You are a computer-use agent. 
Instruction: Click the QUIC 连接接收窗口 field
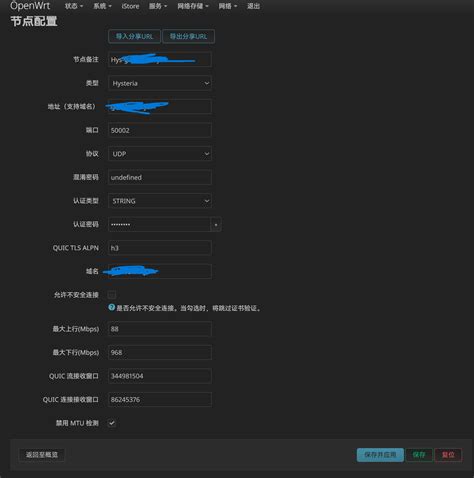coord(160,399)
